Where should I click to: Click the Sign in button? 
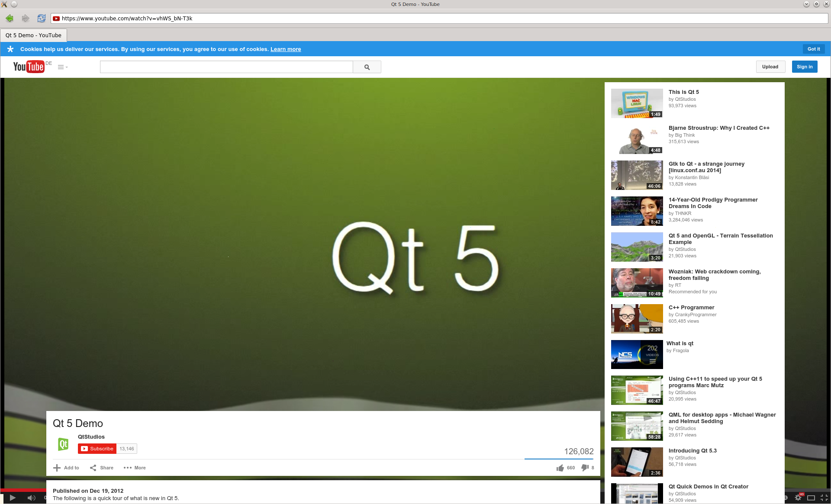[x=805, y=67]
